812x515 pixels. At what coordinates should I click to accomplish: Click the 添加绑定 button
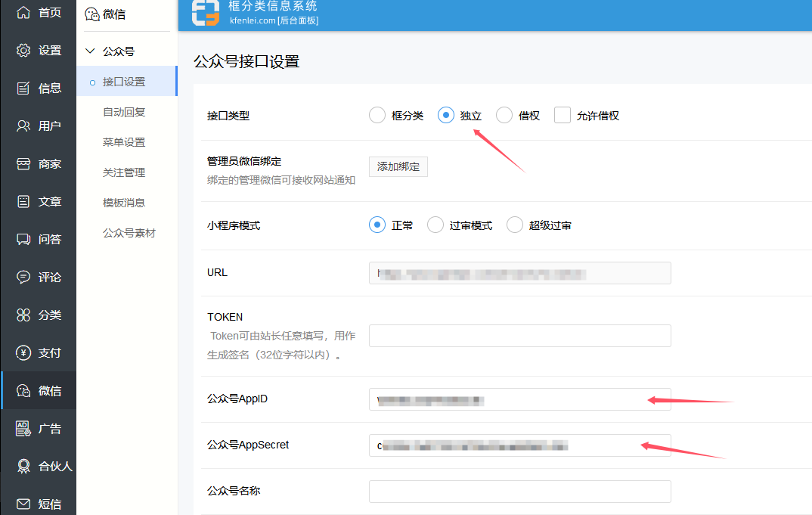tap(398, 166)
